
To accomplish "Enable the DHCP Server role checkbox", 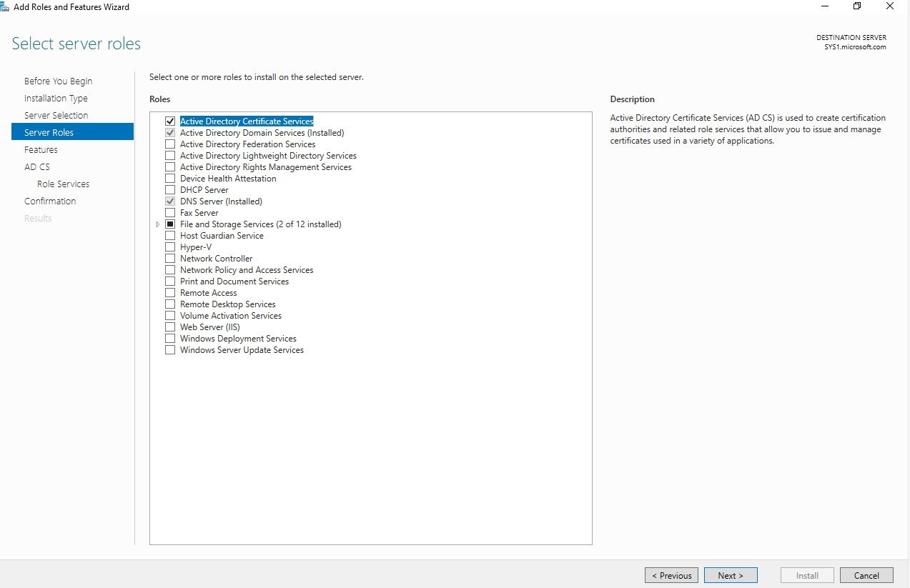I will click(170, 190).
